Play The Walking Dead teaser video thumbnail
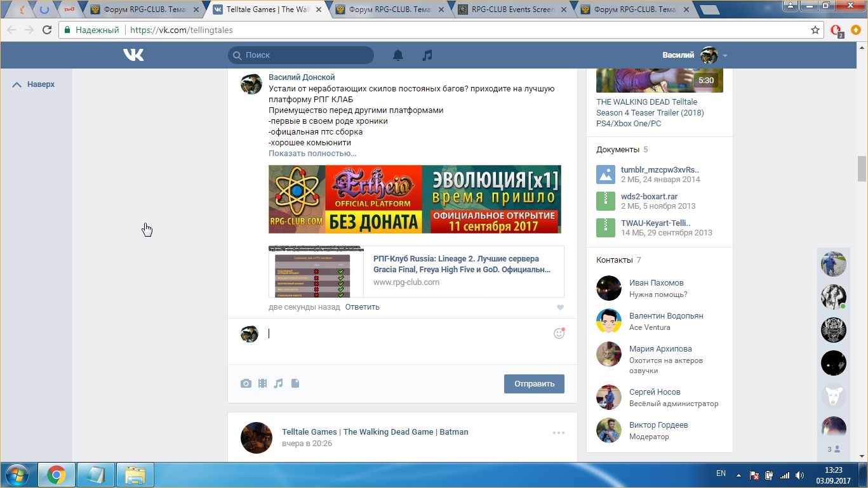 pos(660,79)
